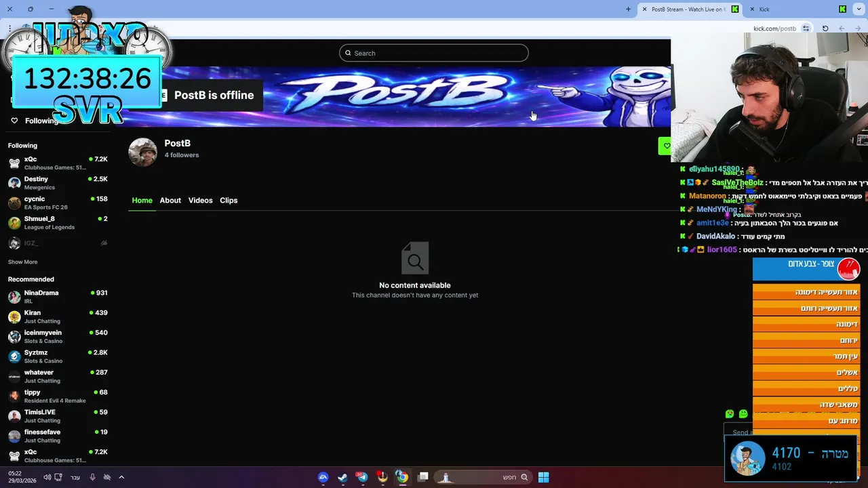Open whatever Just Chatting channel
The width and height of the screenshot is (868, 488).
[x=58, y=376]
